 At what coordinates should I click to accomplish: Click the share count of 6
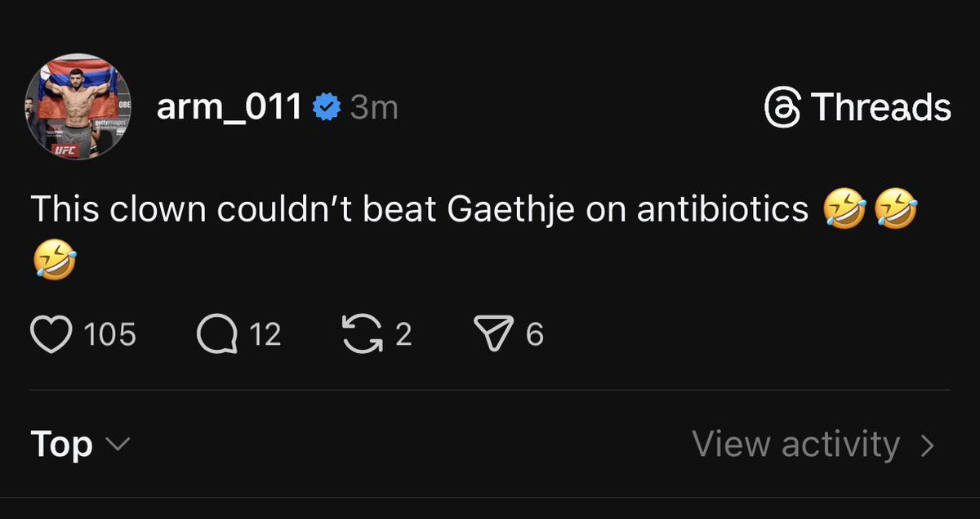pos(534,335)
